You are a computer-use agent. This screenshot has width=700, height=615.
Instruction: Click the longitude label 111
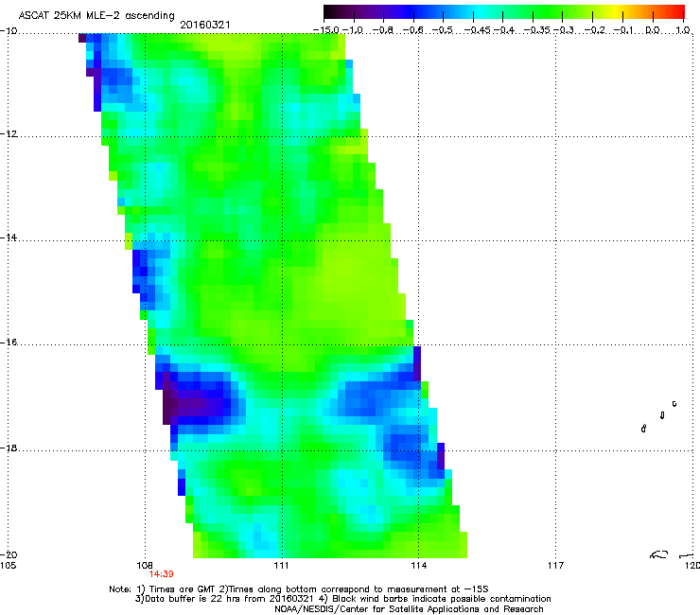pyautogui.click(x=281, y=566)
